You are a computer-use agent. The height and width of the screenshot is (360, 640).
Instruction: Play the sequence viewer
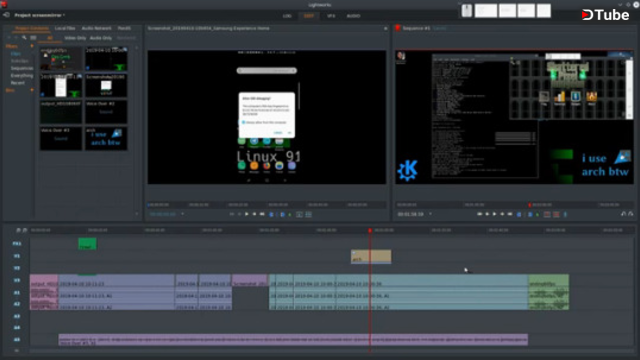pyautogui.click(x=495, y=214)
